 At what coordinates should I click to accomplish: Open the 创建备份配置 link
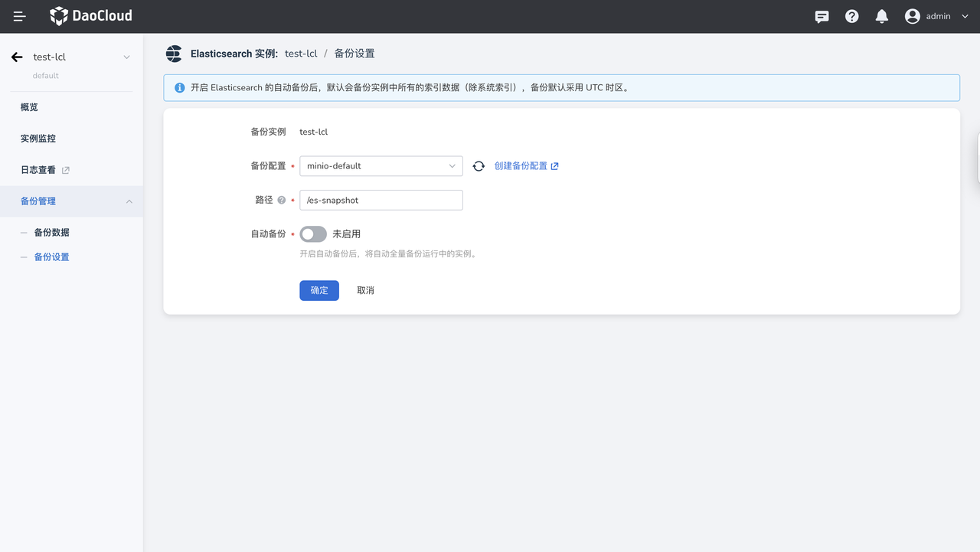coord(526,166)
